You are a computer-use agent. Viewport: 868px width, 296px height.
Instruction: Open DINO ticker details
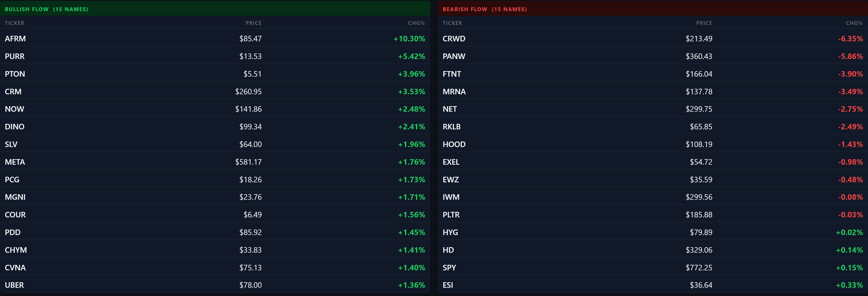point(15,127)
